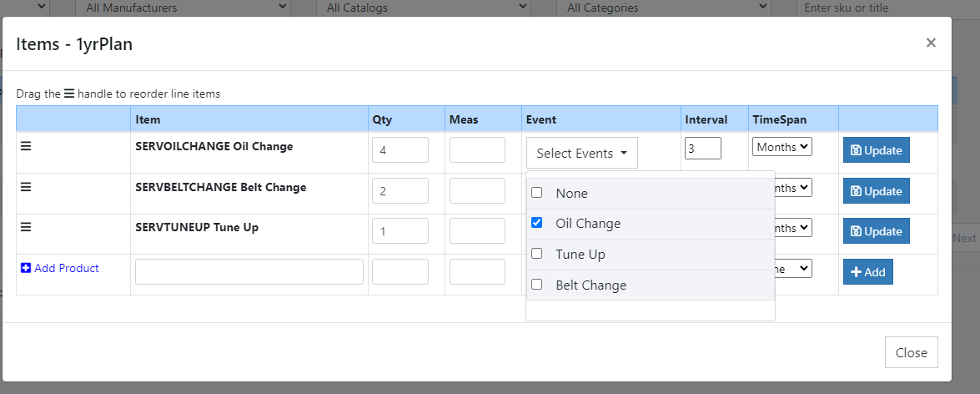Image resolution: width=980 pixels, height=394 pixels.
Task: Click drag handle for Oil Change row
Action: [26, 146]
